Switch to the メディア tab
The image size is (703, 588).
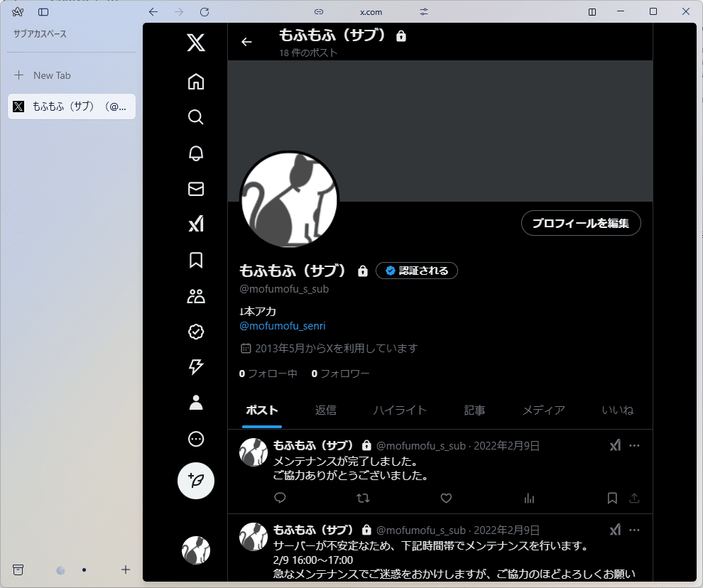[543, 410]
